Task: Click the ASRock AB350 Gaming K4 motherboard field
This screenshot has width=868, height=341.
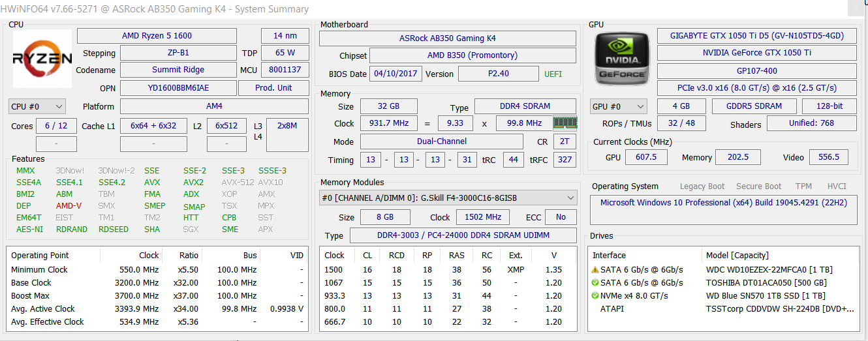Action: [448, 38]
